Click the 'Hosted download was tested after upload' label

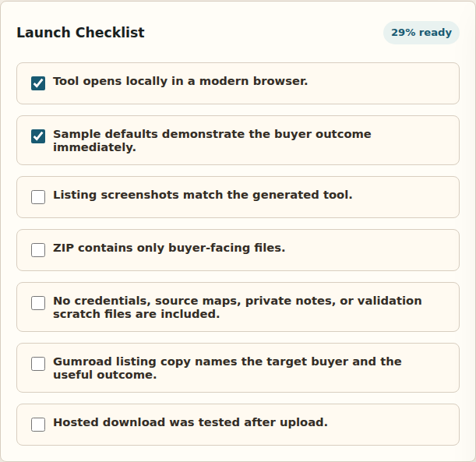190,422
